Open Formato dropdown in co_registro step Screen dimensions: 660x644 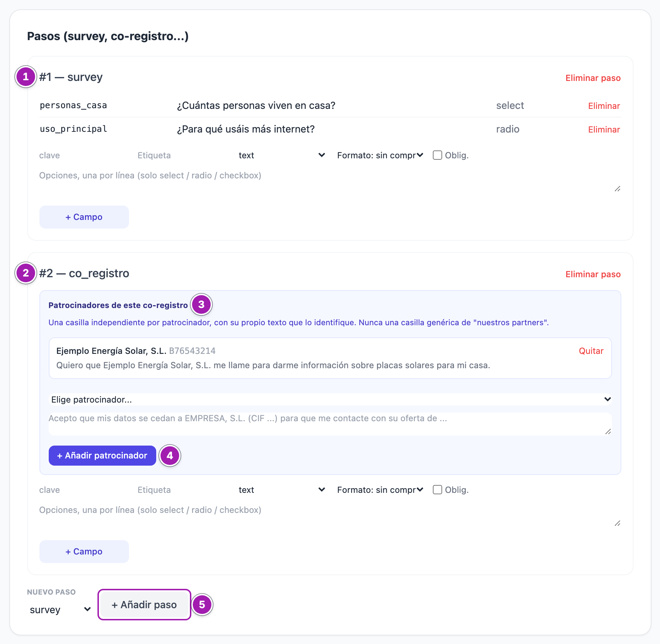(x=380, y=490)
